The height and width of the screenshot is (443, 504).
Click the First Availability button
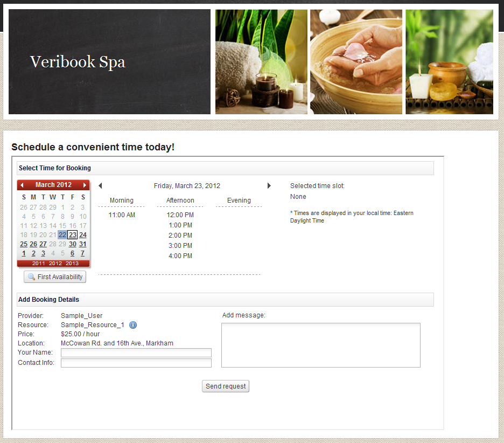coord(55,276)
